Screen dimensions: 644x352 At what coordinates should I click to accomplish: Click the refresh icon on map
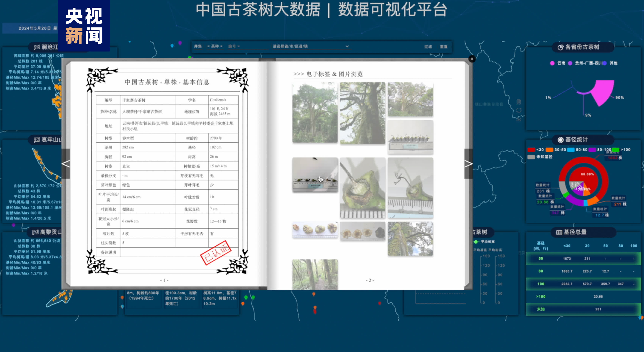point(519,110)
